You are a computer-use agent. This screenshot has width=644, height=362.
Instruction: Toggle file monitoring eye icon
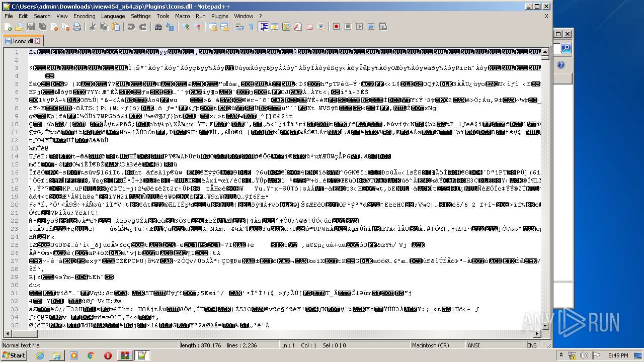coord(321,27)
